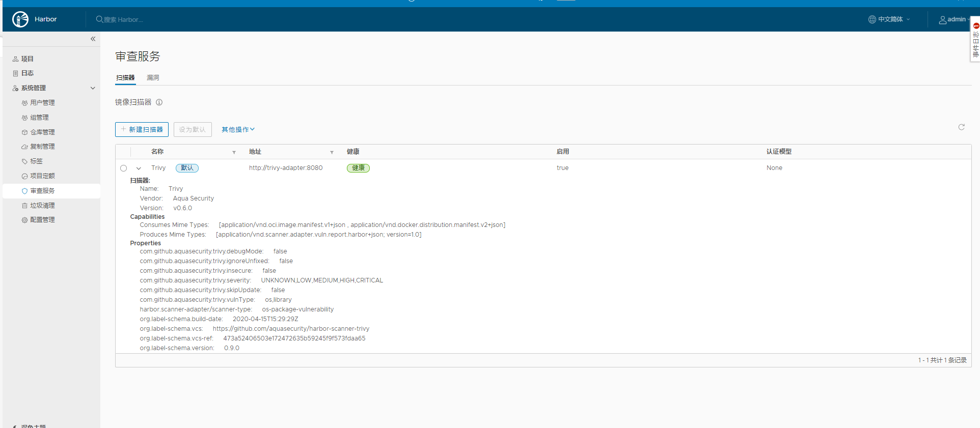The image size is (980, 428).
Task: Go to 垃圾清理 page
Action: tap(42, 206)
